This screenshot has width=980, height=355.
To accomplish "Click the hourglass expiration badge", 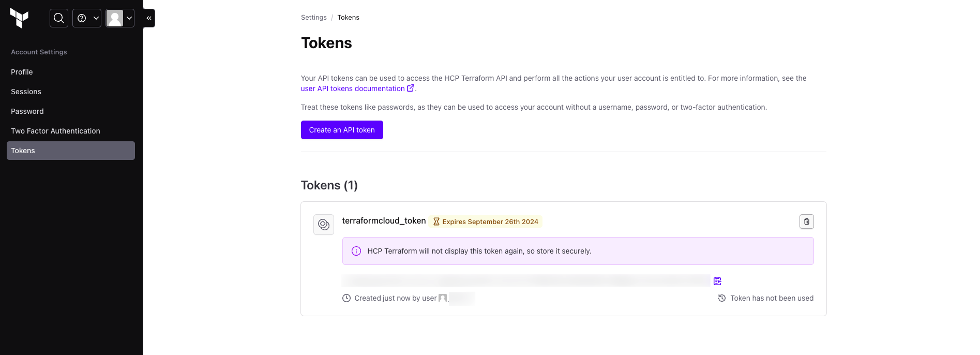I will (485, 221).
